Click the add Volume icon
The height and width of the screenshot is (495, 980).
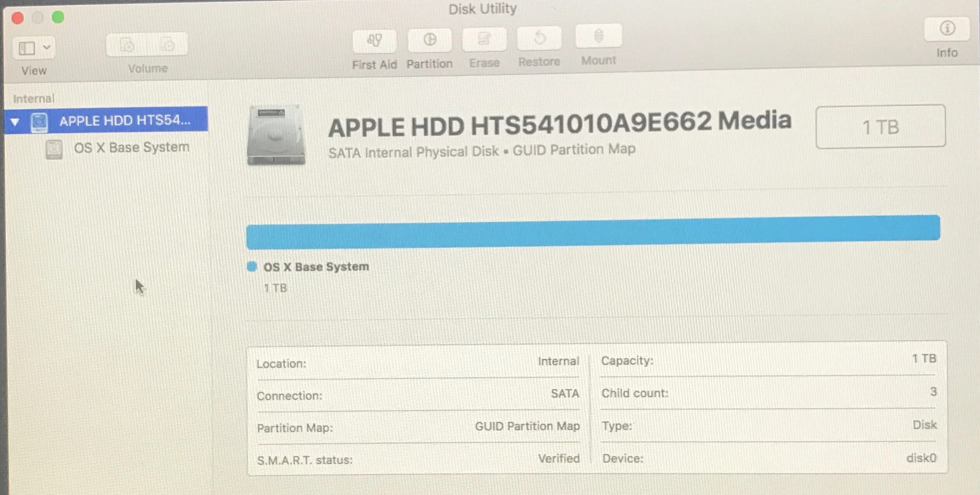[127, 45]
